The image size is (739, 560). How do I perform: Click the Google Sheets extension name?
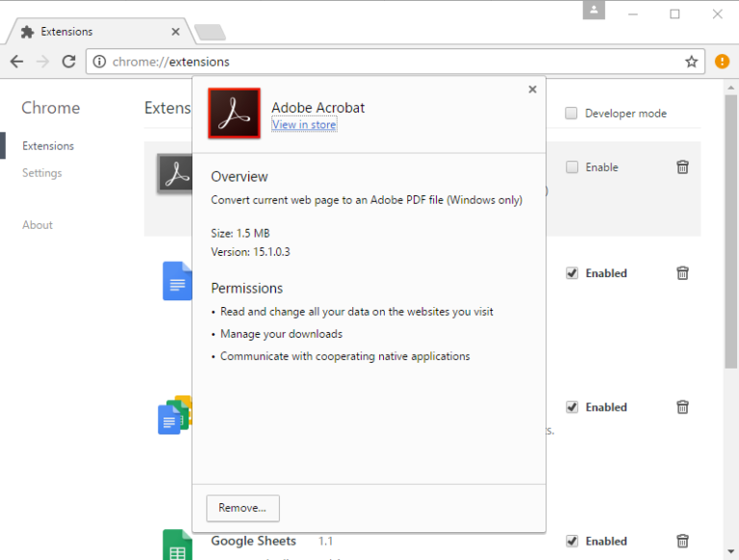tap(254, 541)
